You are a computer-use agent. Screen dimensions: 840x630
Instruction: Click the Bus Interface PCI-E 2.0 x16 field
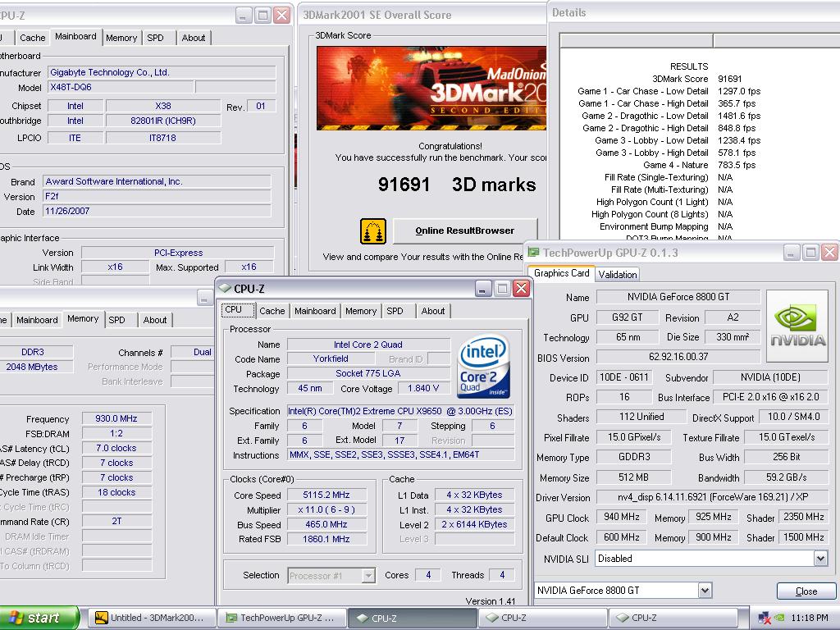(x=770, y=397)
